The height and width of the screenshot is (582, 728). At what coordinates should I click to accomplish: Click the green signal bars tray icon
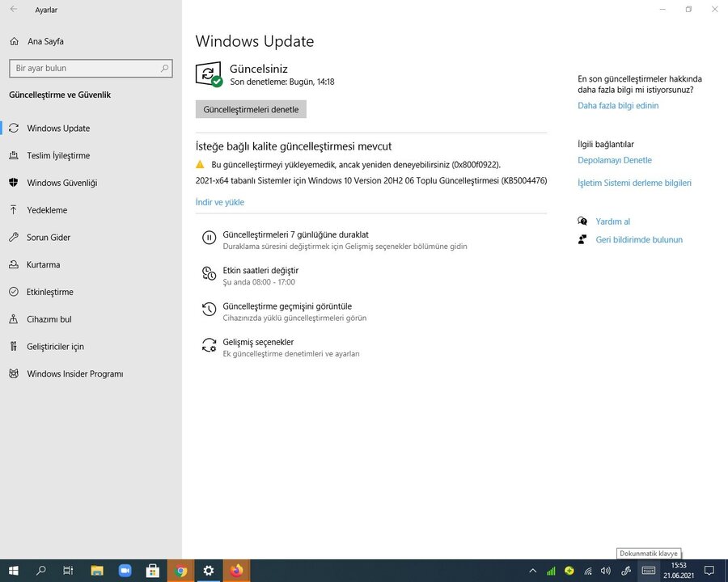coord(551,571)
